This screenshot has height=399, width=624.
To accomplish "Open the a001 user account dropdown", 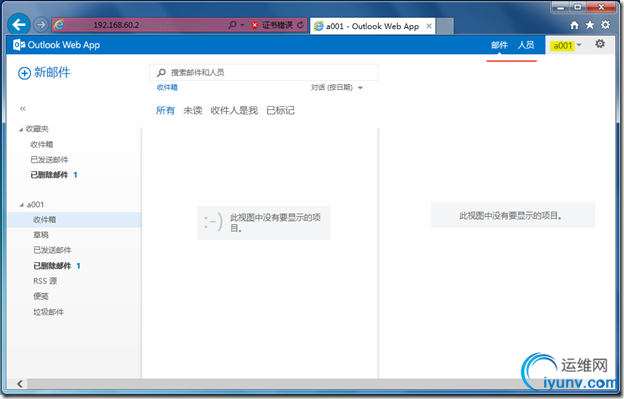I will click(566, 45).
